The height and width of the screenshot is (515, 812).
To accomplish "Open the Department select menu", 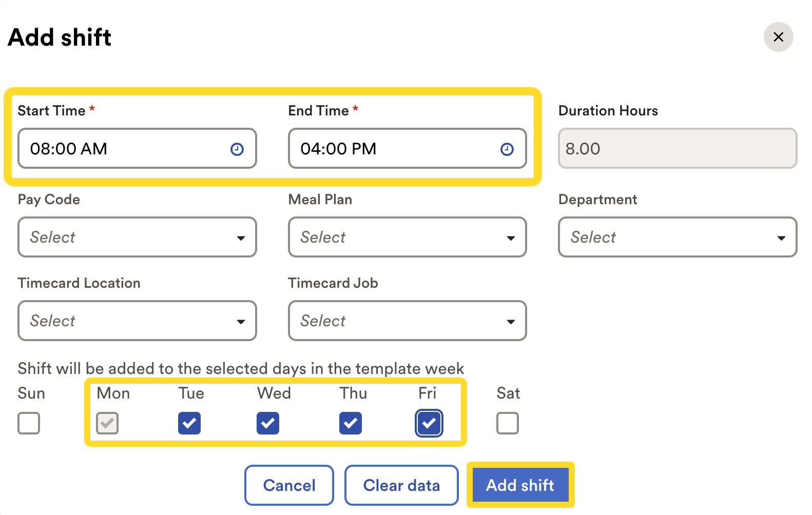I will pos(678,237).
